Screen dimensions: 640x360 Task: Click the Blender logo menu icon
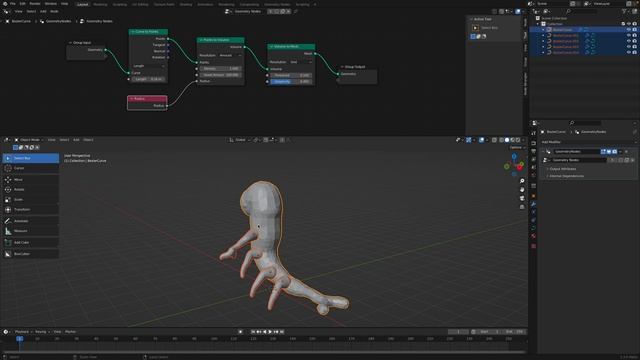point(5,4)
